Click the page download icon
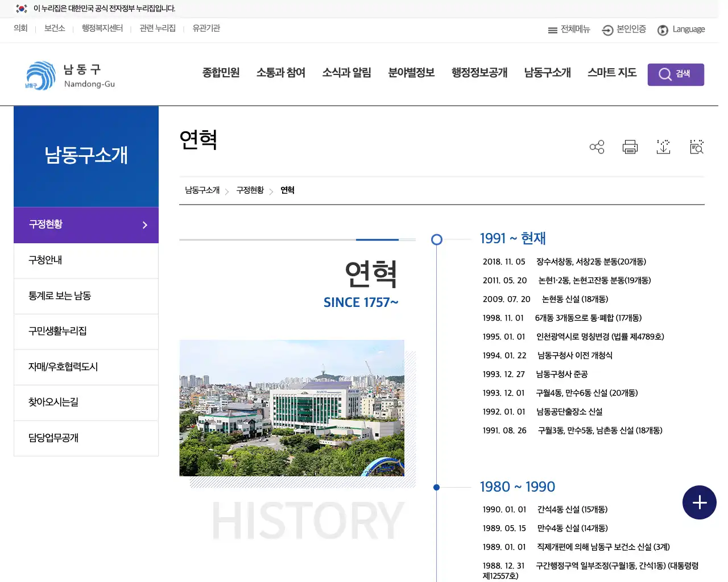Viewport: 728px width, 582px height. click(x=663, y=147)
